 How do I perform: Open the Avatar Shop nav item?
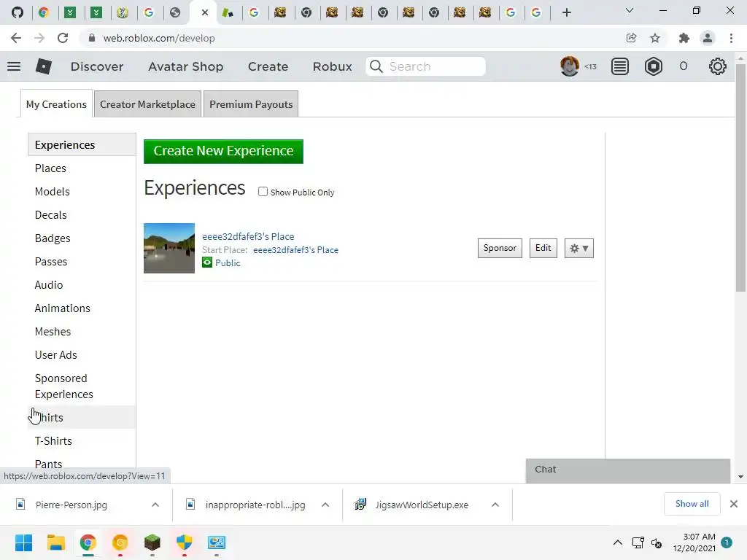(186, 66)
